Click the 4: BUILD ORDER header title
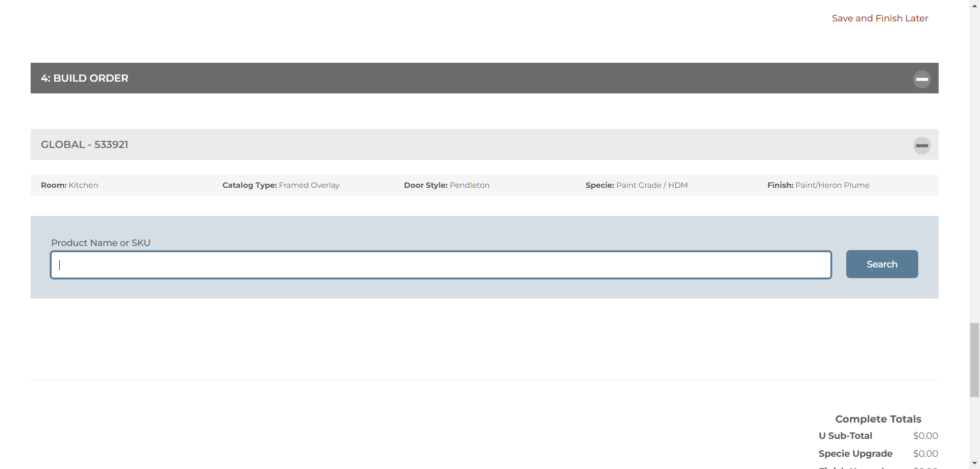This screenshot has width=980, height=469. pos(85,78)
